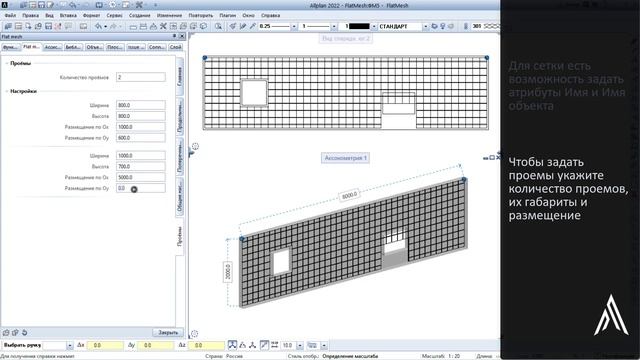Click the pipette icon next to pen thickness
Image resolution: width=640 pixels, height=360 pixels.
[x=253, y=26]
